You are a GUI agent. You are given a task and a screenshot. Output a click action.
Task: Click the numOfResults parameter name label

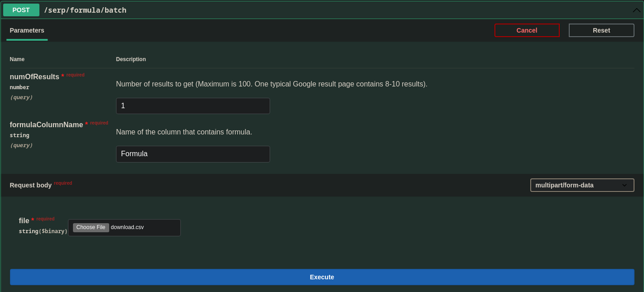[34, 77]
